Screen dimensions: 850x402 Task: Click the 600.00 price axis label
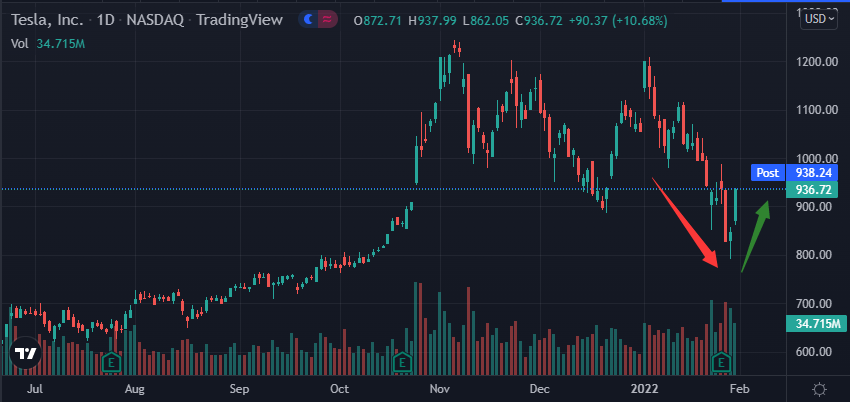(x=815, y=351)
